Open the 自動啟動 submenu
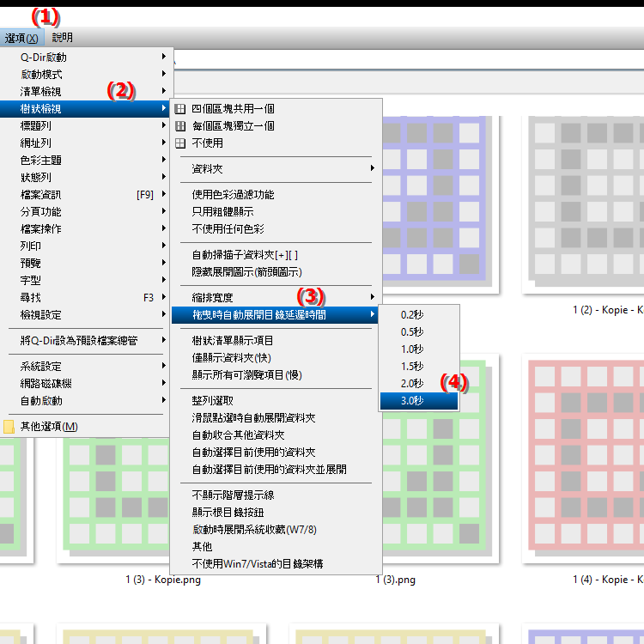The image size is (644, 644). point(85,401)
